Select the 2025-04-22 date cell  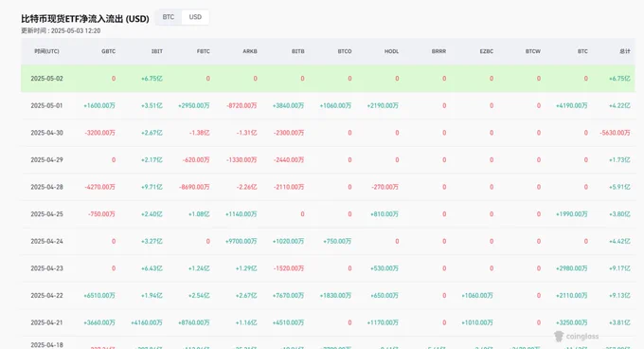click(x=46, y=296)
